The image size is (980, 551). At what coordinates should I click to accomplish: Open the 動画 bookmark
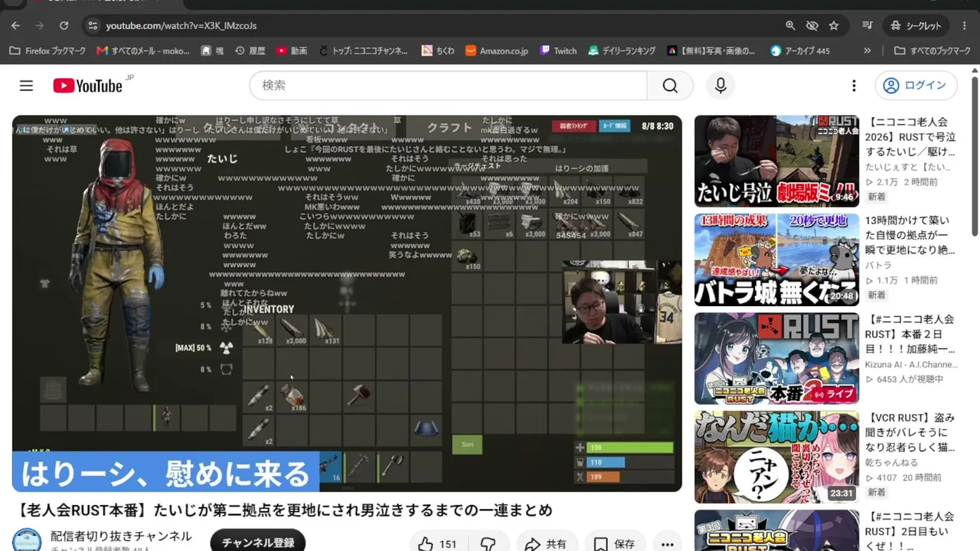pyautogui.click(x=292, y=51)
